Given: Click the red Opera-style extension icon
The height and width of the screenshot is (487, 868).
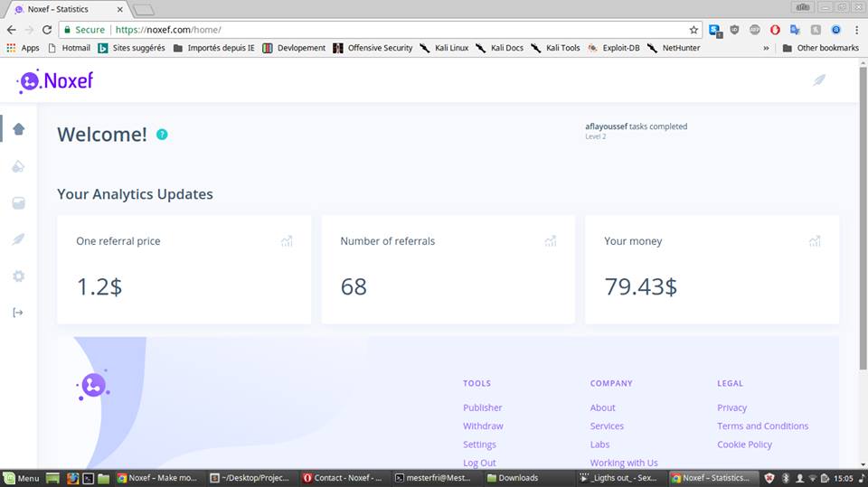Looking at the screenshot, I should 775,30.
